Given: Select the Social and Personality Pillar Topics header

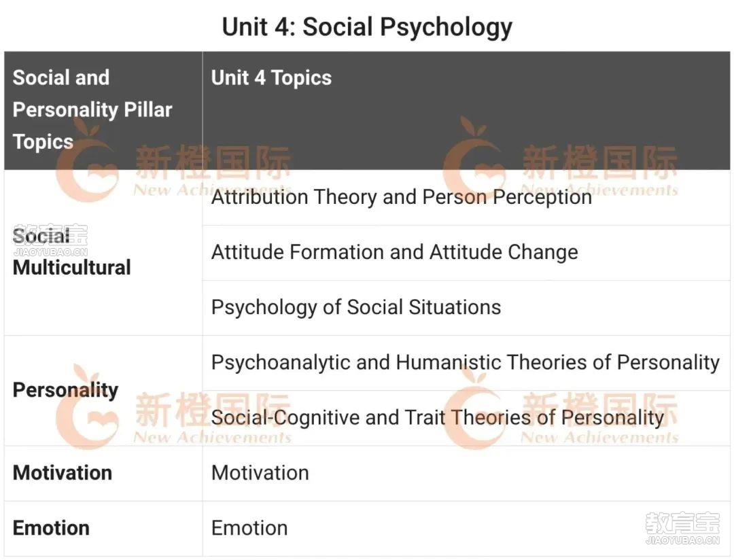Looking at the screenshot, I should [x=92, y=109].
